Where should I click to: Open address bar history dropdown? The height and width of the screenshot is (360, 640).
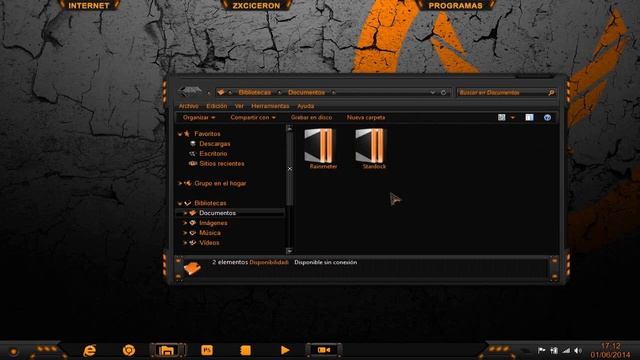click(433, 93)
